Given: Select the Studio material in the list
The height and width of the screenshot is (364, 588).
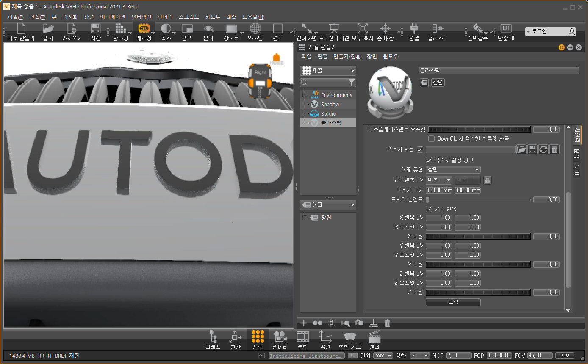Looking at the screenshot, I should pos(328,113).
